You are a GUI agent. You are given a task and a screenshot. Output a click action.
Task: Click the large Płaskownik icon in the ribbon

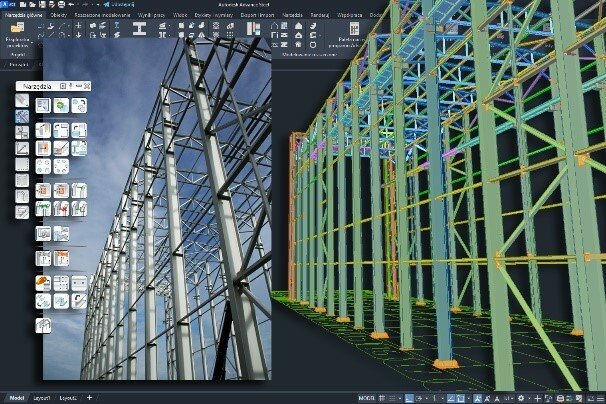pyautogui.click(x=17, y=29)
